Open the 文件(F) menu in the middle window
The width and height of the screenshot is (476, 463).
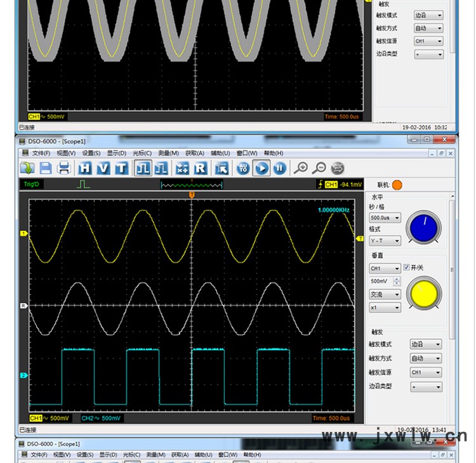41,153
